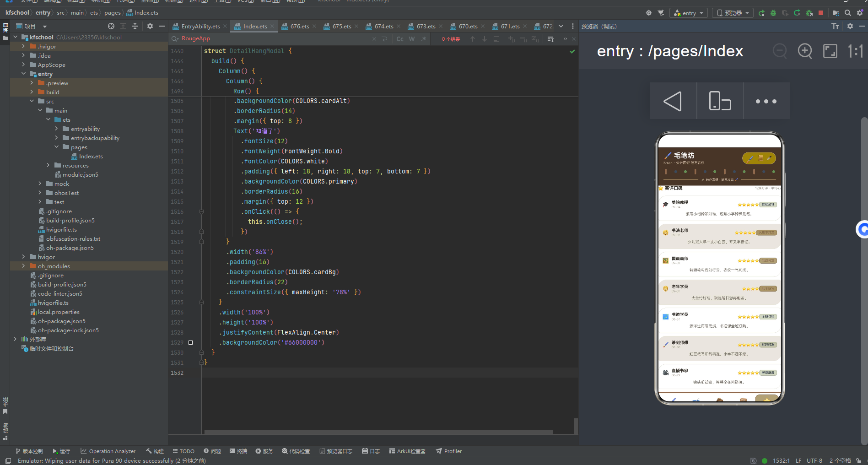Show hidden editor tabs dropdown
Viewport: 868px width, 465px height.
coord(561,26)
